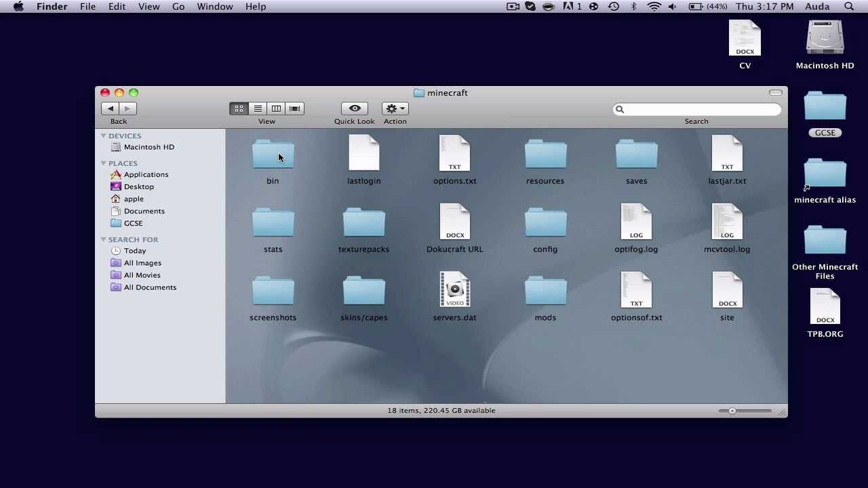Preview the selection with Quick Look
The height and width of the screenshot is (488, 868).
click(x=354, y=108)
